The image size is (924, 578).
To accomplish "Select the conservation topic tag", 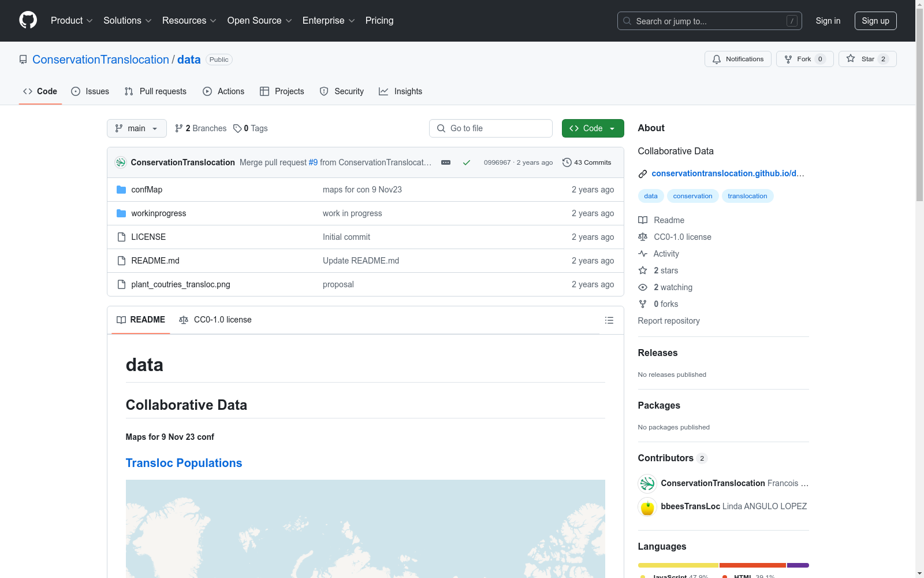I will (x=692, y=196).
